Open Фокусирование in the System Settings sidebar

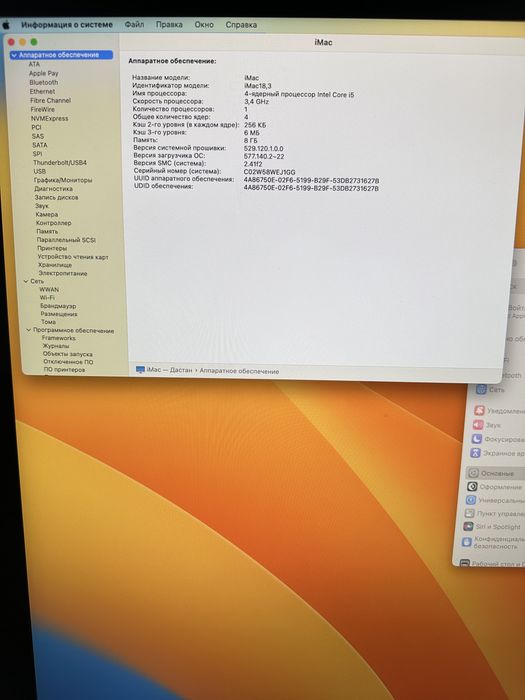click(x=499, y=439)
